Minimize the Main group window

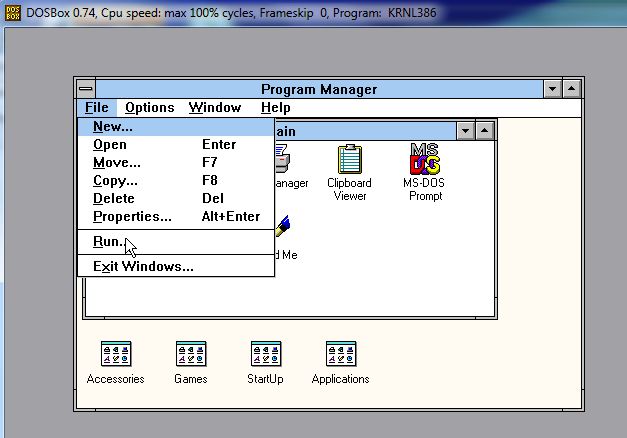pyautogui.click(x=465, y=131)
